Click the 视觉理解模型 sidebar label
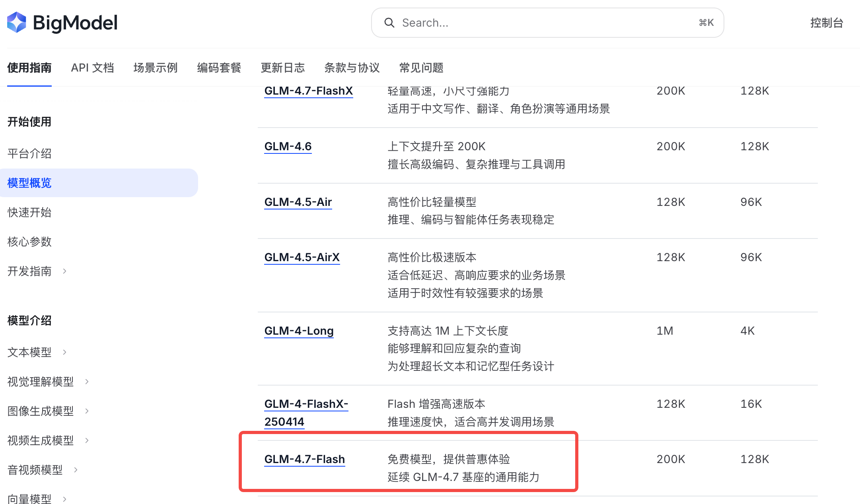Image resolution: width=860 pixels, height=504 pixels. tap(41, 382)
